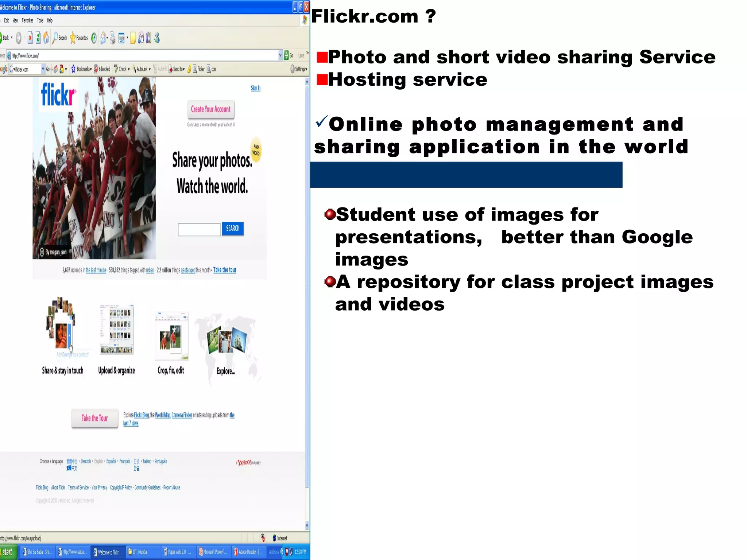Click the Print icon in toolbar
Image resolution: width=747 pixels, height=560 pixels.
(113, 38)
